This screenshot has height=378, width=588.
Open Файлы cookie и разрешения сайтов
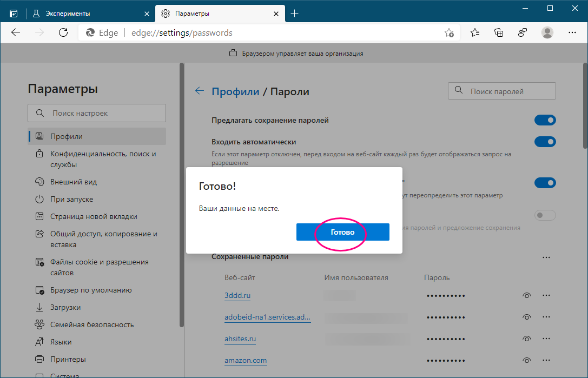(97, 267)
